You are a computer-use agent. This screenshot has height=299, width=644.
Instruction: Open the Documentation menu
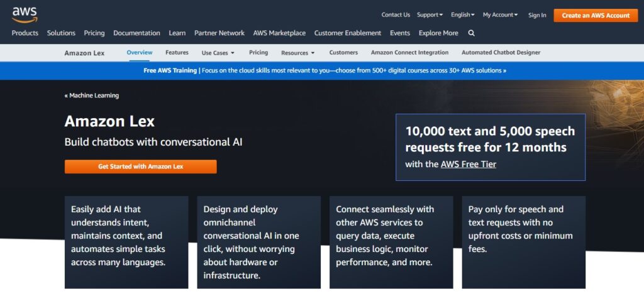coord(136,33)
